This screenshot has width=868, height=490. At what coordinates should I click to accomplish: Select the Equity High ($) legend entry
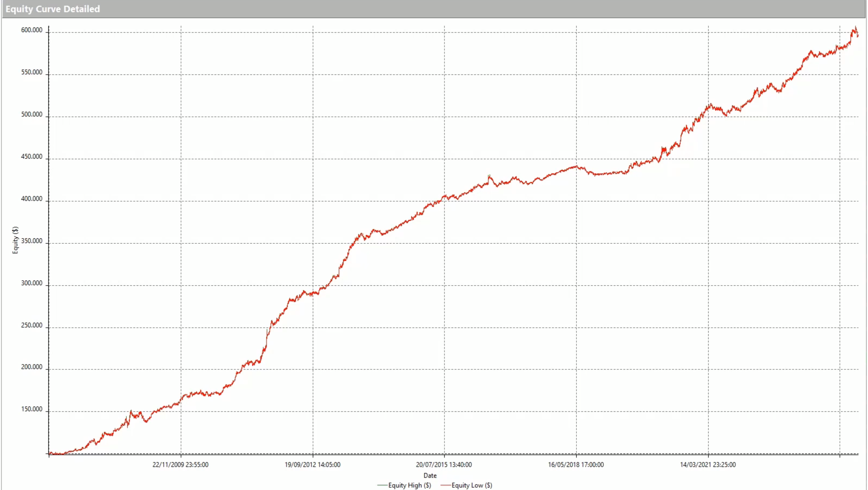click(404, 485)
